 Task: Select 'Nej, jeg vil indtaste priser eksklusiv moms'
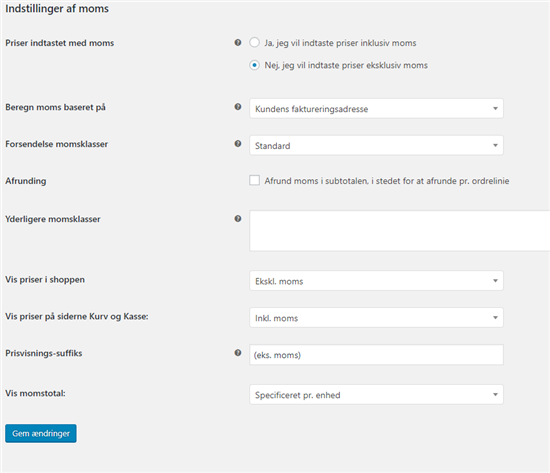point(254,65)
